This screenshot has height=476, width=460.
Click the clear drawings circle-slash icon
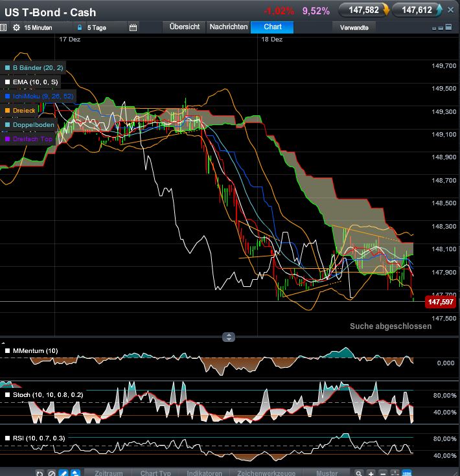click(52, 473)
